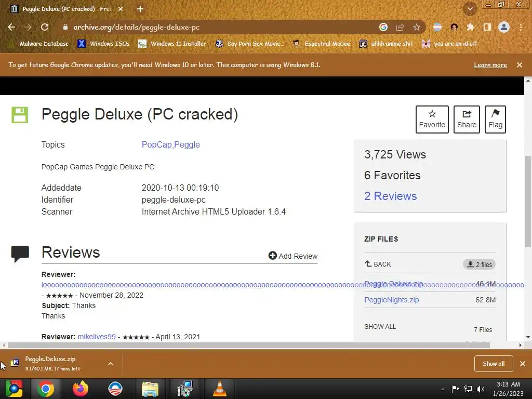The width and height of the screenshot is (532, 399).
Task: Open the Start button on taskbar
Action: click(14, 389)
